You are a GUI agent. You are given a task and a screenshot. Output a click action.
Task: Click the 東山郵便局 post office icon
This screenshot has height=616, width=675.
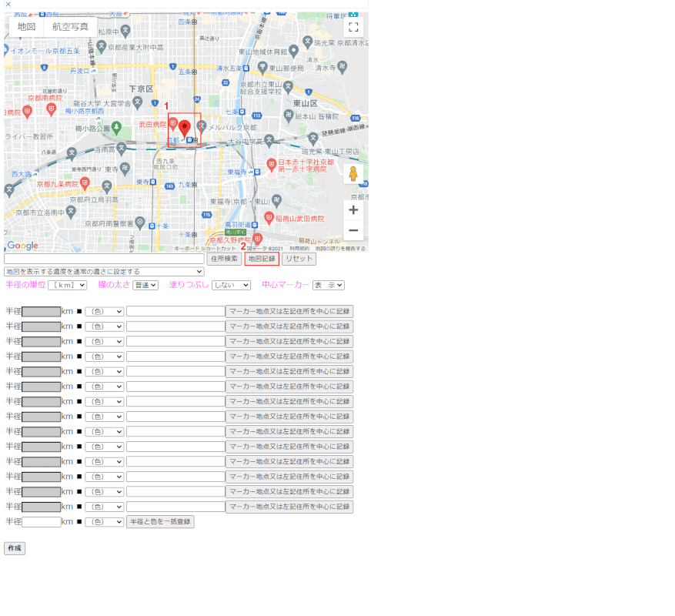tap(262, 67)
